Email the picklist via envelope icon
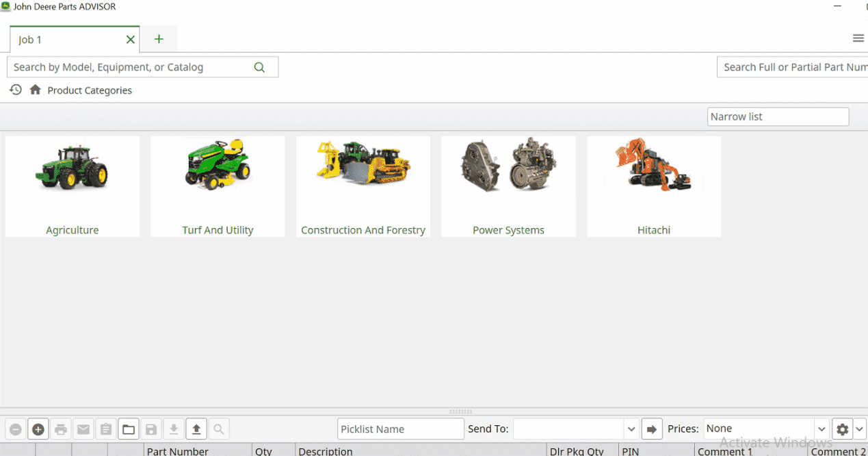 (x=83, y=429)
